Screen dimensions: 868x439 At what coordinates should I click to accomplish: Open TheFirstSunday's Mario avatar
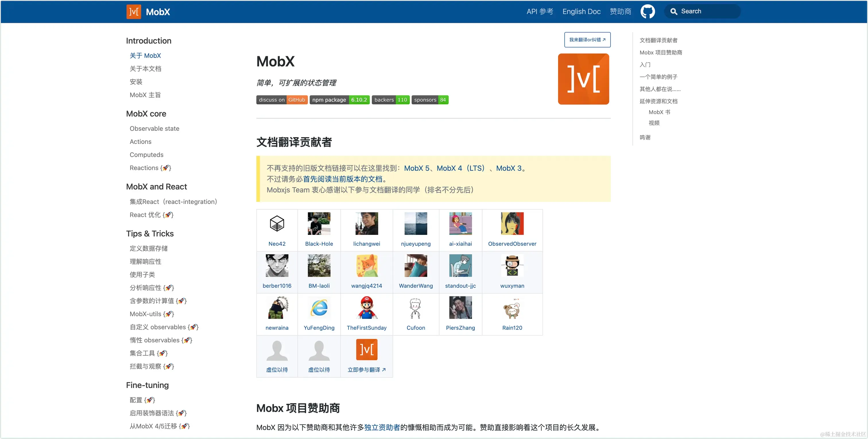point(367,308)
